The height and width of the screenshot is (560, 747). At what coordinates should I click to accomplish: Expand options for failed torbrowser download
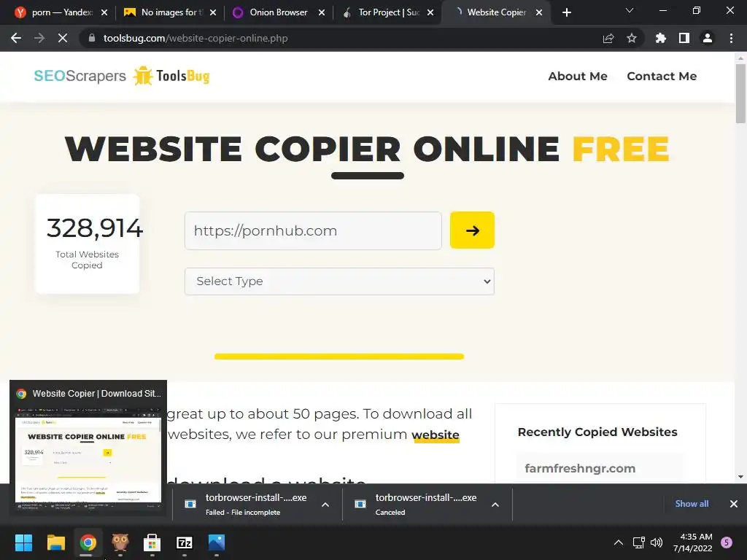[x=325, y=505]
